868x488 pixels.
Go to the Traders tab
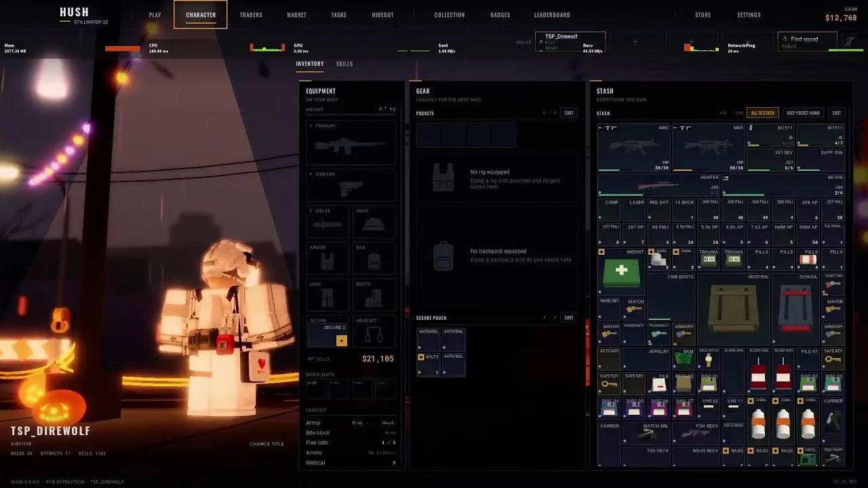251,15
